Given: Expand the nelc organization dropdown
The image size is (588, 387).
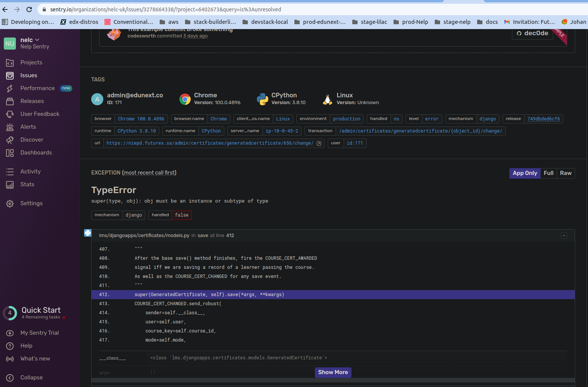Looking at the screenshot, I should click(x=30, y=40).
